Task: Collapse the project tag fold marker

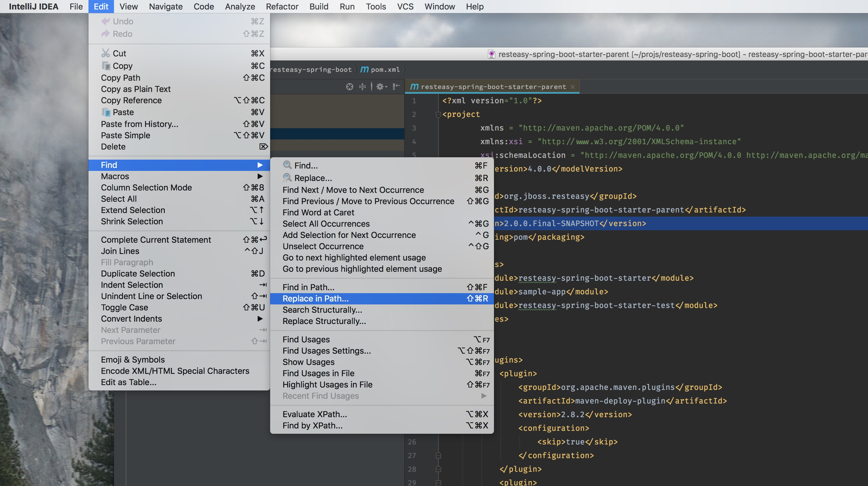Action: tap(438, 115)
